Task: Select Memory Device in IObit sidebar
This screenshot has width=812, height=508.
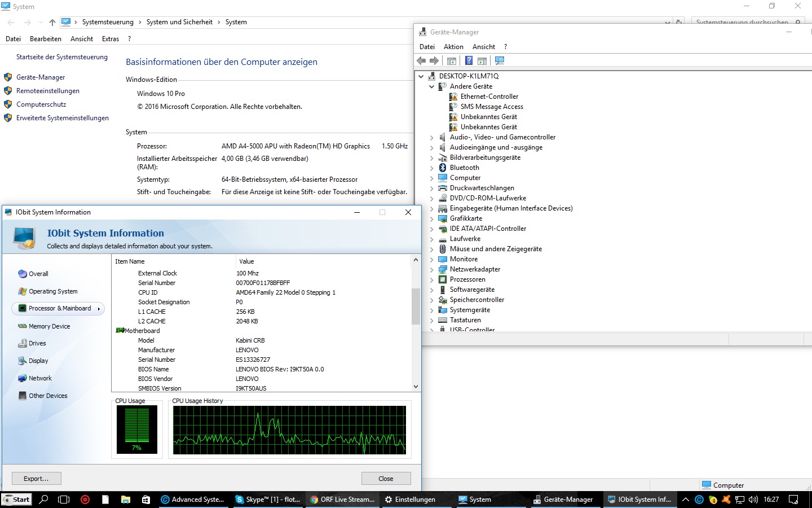Action: coord(50,326)
